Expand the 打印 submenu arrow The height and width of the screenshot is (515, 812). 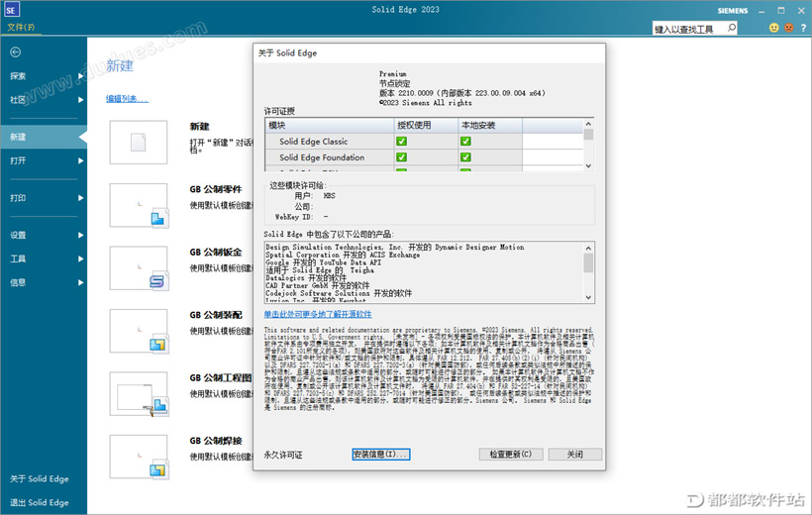click(80, 198)
